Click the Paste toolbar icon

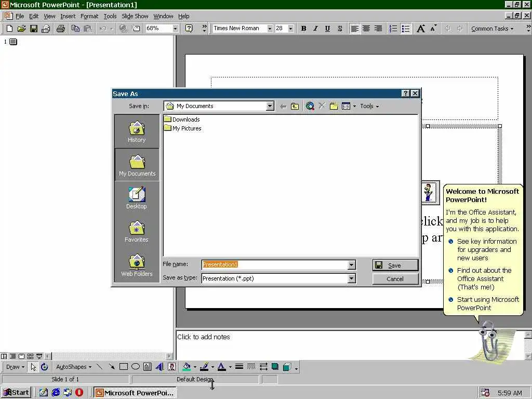click(x=87, y=29)
